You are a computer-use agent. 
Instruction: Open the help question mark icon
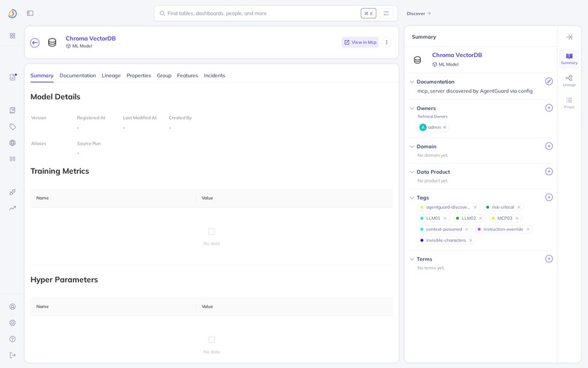(12, 339)
